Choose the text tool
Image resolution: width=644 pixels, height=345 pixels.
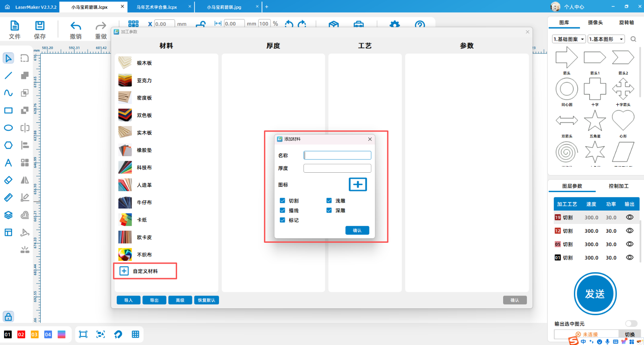pos(8,163)
